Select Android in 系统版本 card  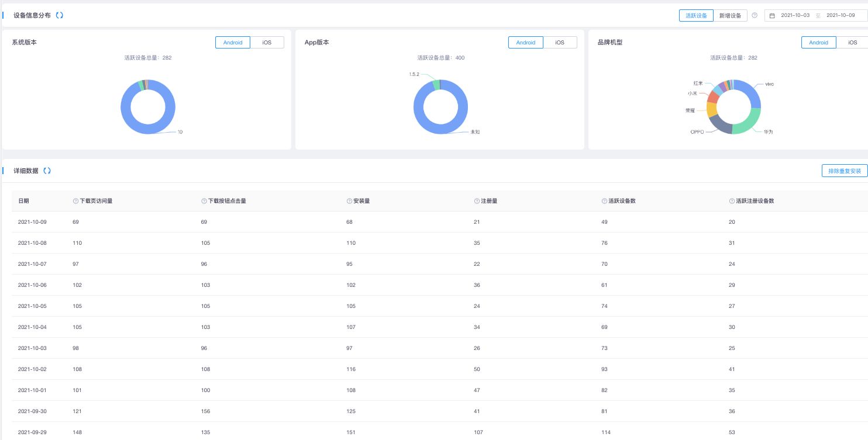(233, 42)
